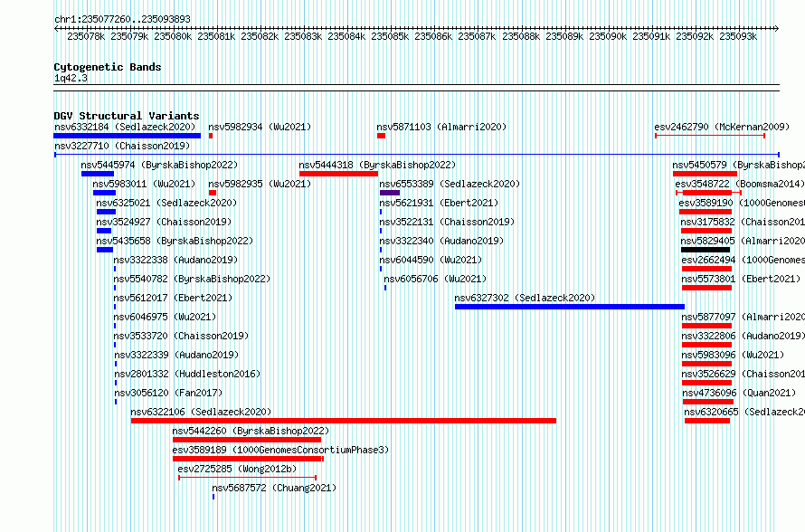Viewport: 805px width, 532px height.
Task: Click nsv5435658 (ByrskaBishop2022) label
Action: [175, 241]
